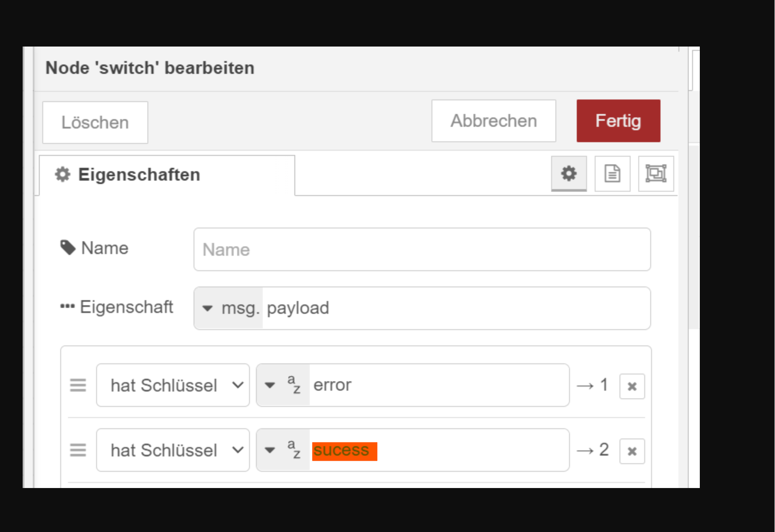
Task: Open rule 1 'hat Schlüssel' dropdown
Action: (173, 385)
